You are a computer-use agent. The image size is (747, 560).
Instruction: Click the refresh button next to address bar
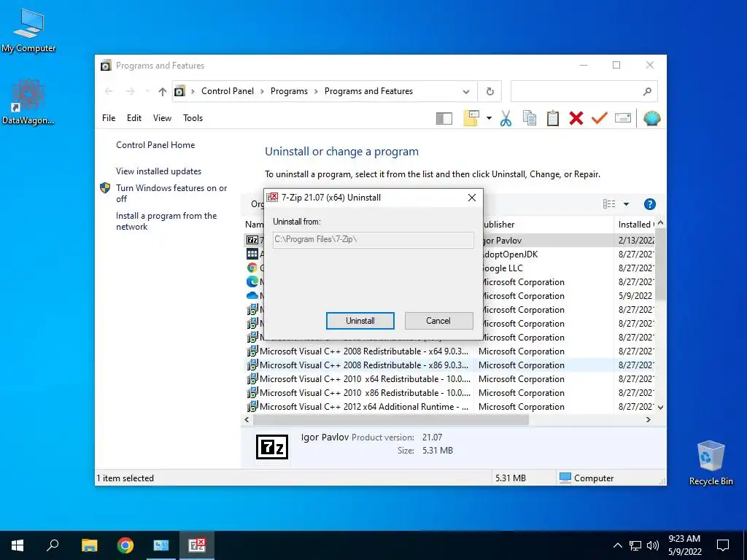489,91
